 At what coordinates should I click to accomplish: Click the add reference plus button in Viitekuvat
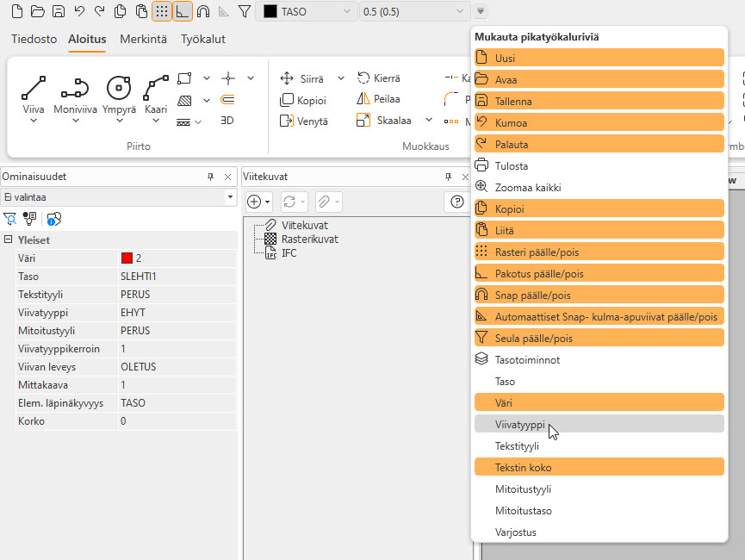coord(258,202)
